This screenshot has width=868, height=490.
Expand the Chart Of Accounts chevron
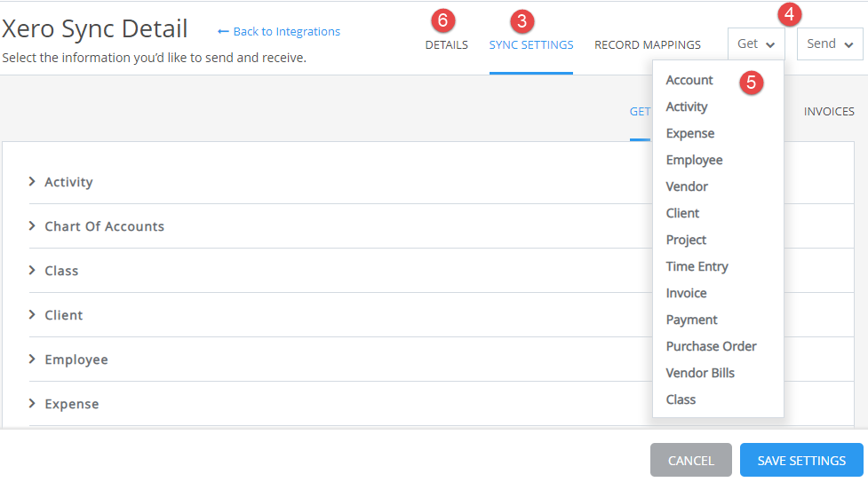coord(32,225)
